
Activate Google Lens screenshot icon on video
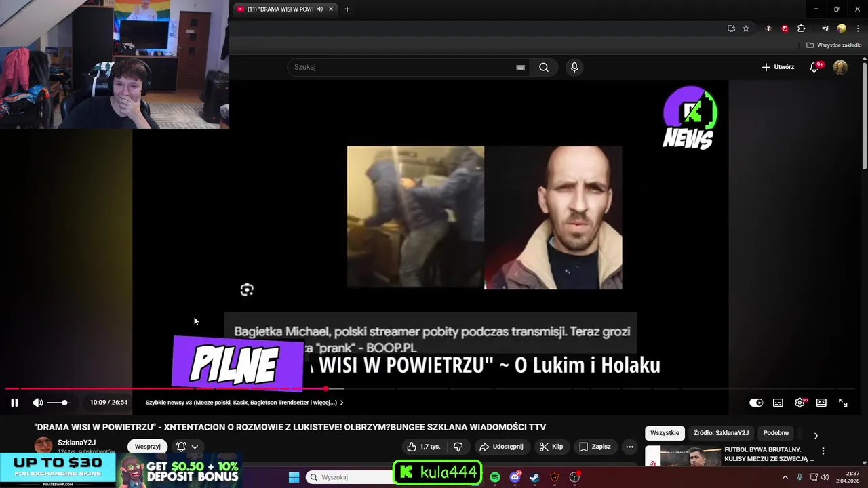coord(247,290)
